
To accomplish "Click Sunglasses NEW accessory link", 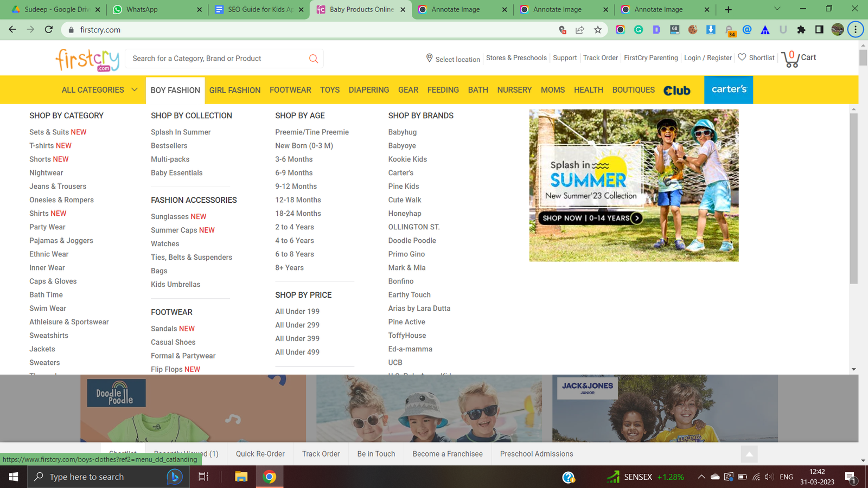I will pos(178,216).
